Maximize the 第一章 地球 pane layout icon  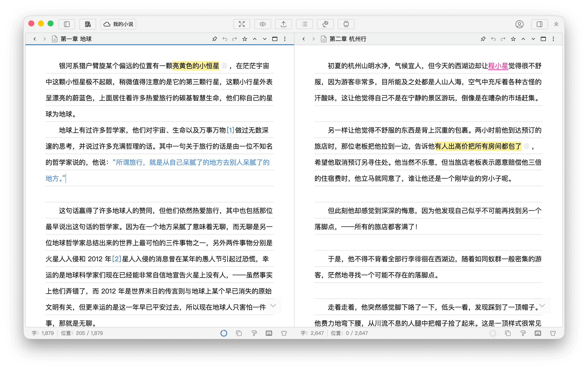pyautogui.click(x=275, y=39)
